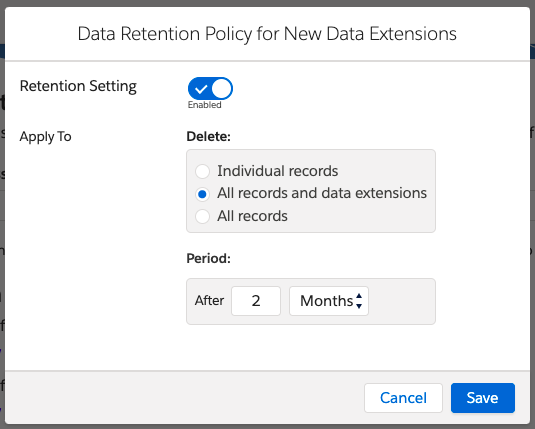Select the Individual records radio button
The height and width of the screenshot is (429, 535).
[x=202, y=171]
